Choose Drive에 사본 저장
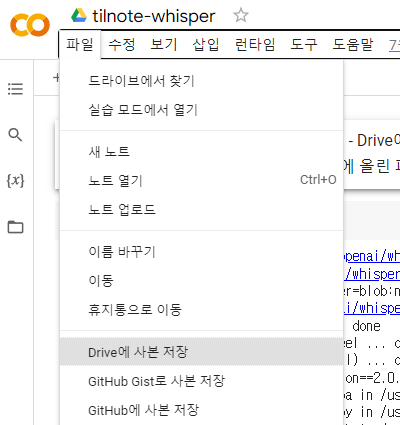The image size is (400, 425). click(201, 352)
